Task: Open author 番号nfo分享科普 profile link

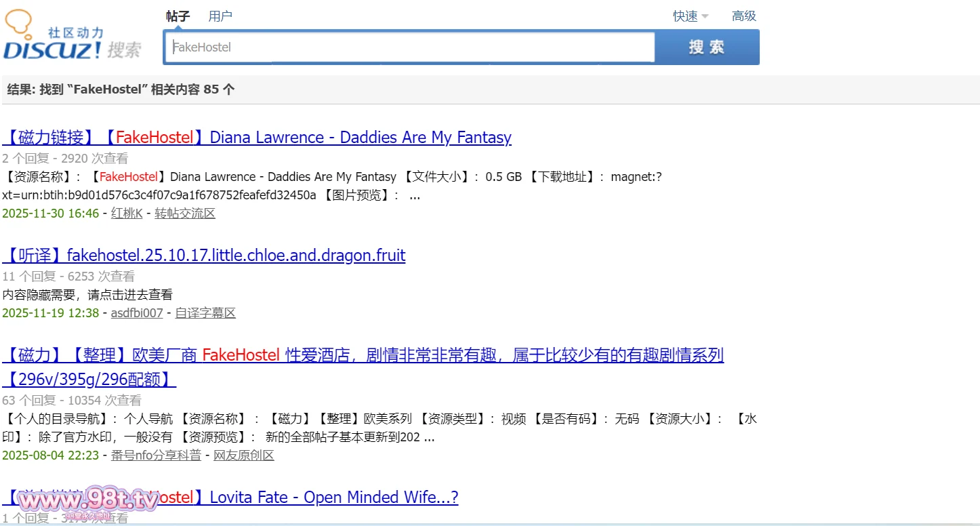Action: pyautogui.click(x=156, y=456)
